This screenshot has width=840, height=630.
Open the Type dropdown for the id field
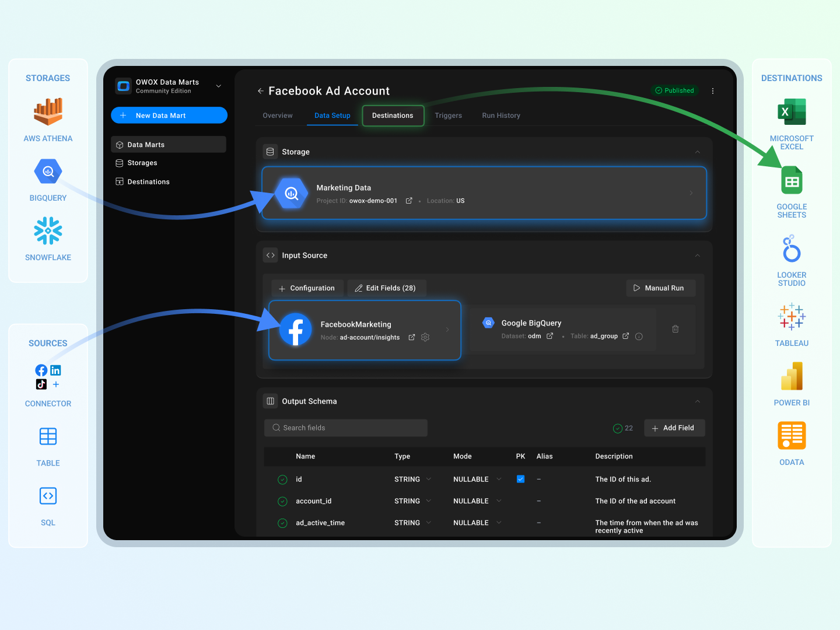[x=428, y=479]
